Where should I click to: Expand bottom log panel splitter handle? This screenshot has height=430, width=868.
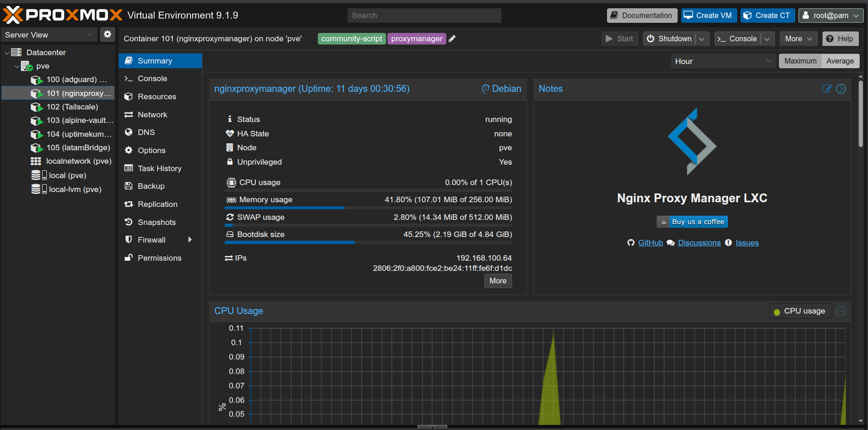pos(432,426)
